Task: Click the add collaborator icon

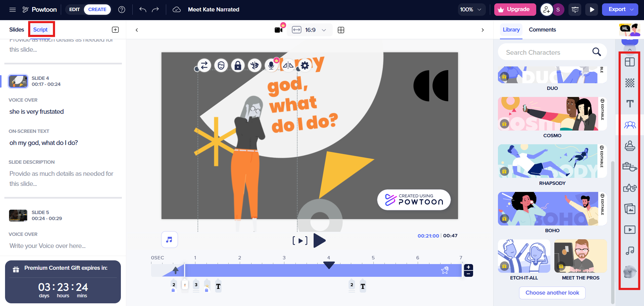Action: pyautogui.click(x=547, y=9)
